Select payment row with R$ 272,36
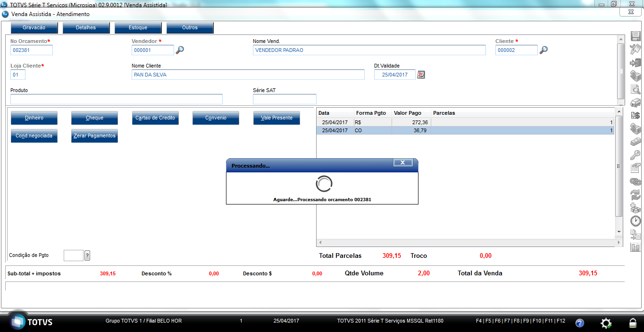The width and height of the screenshot is (644, 332). pos(466,122)
